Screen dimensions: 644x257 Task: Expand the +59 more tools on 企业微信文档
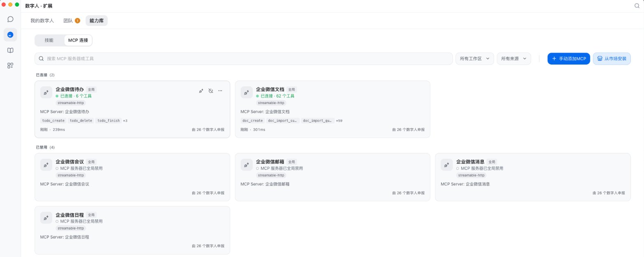pos(339,120)
